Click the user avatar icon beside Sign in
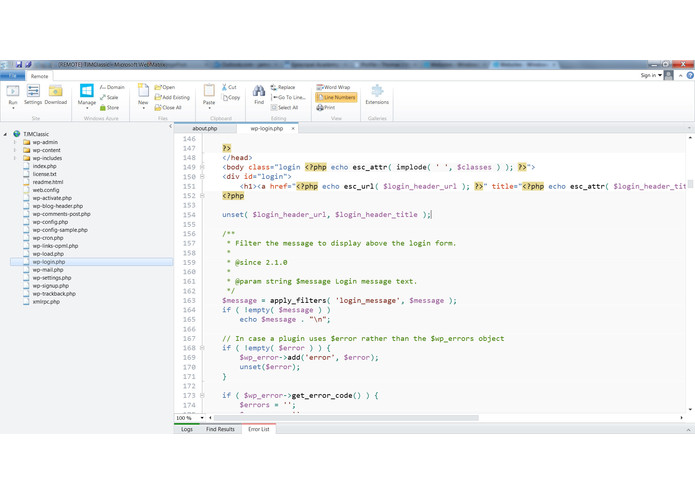695x494 pixels. click(x=668, y=75)
